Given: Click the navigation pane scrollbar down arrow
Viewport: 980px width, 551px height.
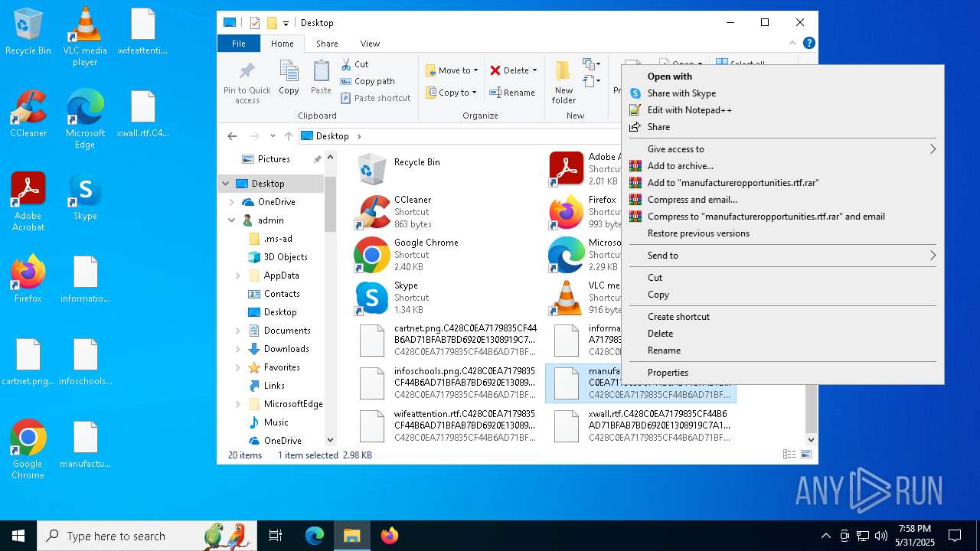Looking at the screenshot, I should click(x=331, y=440).
